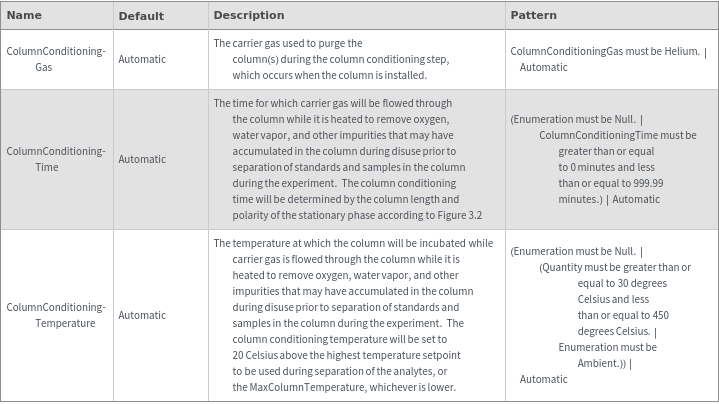
Task: Click Automatic default for ColumnConditioningTime
Action: click(142, 159)
